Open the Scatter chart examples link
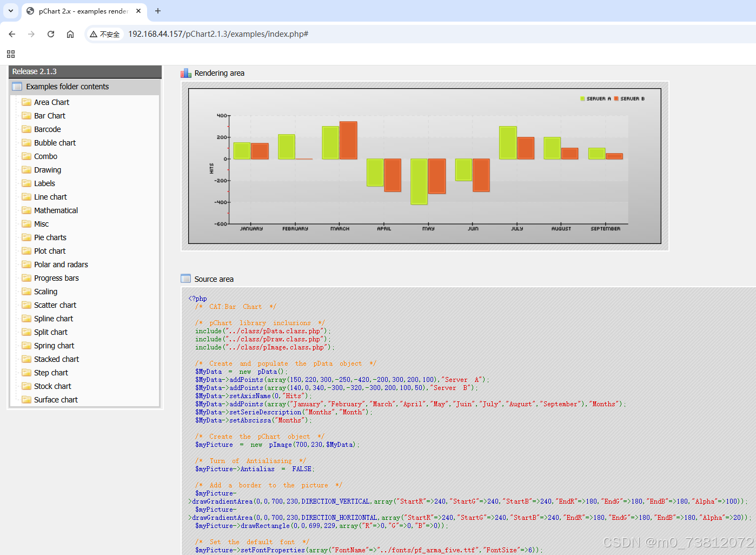The width and height of the screenshot is (756, 555). point(55,305)
